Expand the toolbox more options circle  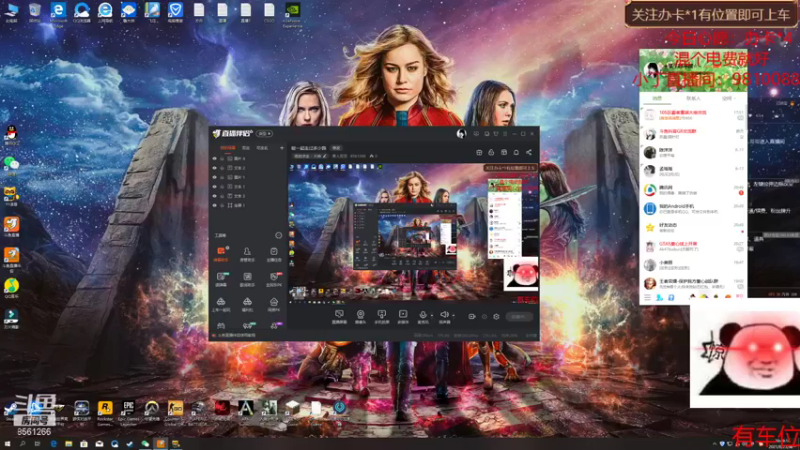(x=279, y=235)
